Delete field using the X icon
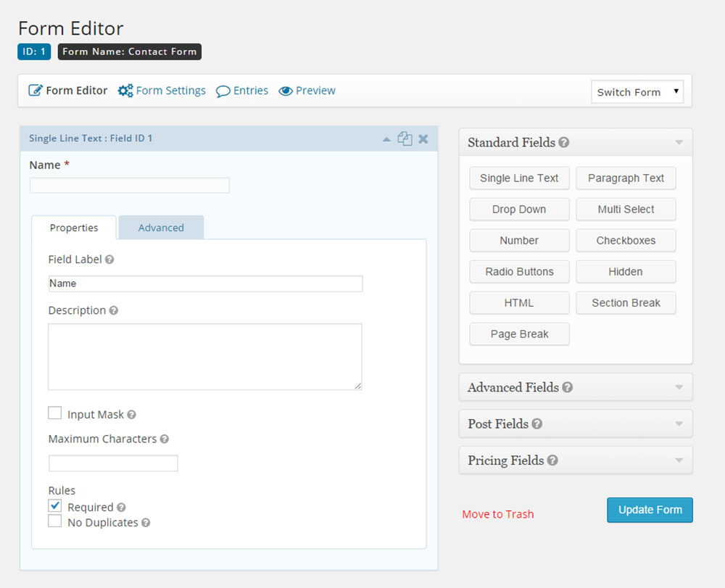The height and width of the screenshot is (588, 725). 423,138
